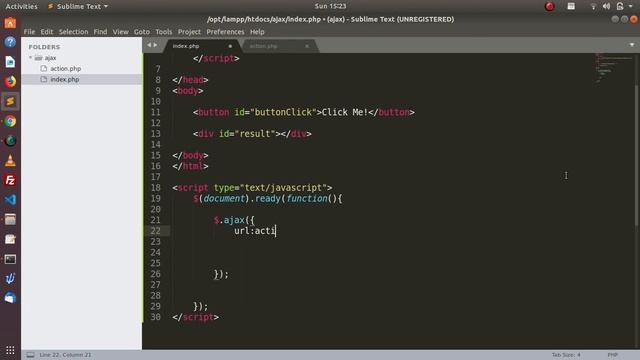Open the Files manager dock icon
This screenshot has height=360, width=640.
tap(10, 220)
